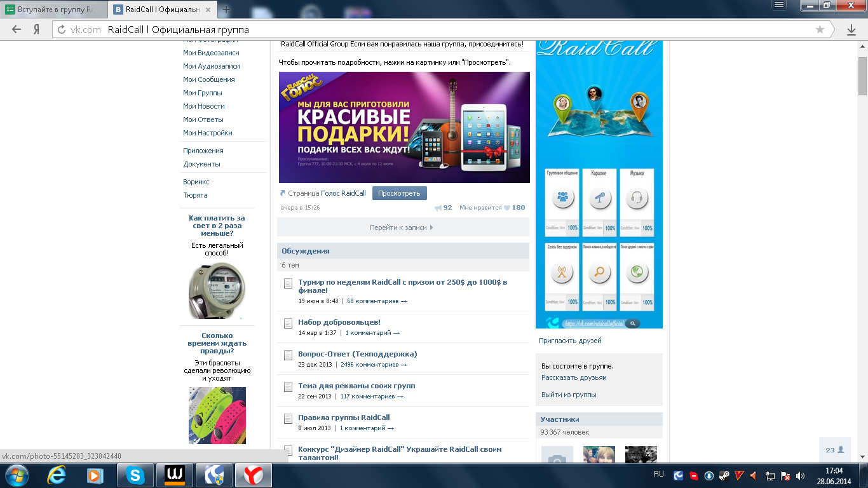Open the 'Вормикс' app link
868x488 pixels.
[196, 182]
